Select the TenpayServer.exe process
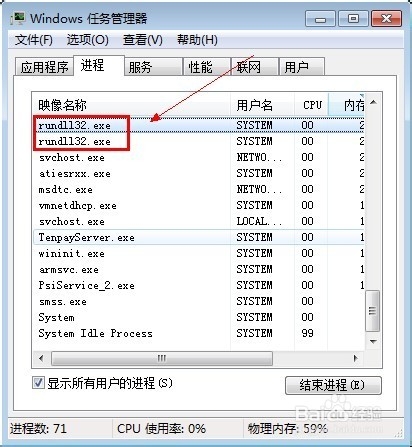This screenshot has width=412, height=447. pos(199,237)
